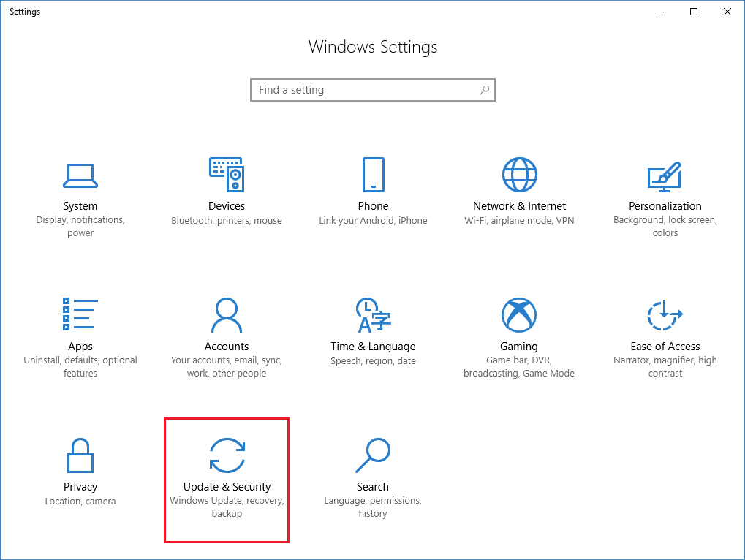
Task: Click the 'Speech, region, date' text
Action: [x=373, y=361]
